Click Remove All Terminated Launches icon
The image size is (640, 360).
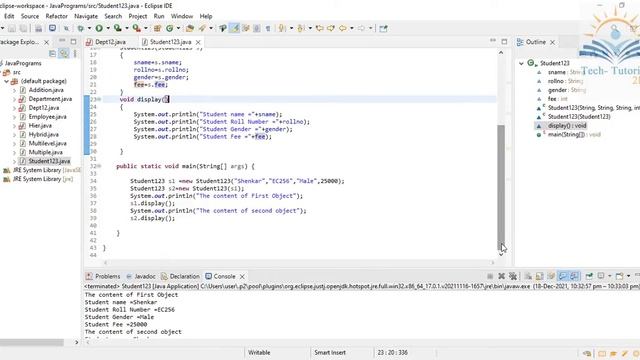pyautogui.click(x=513, y=276)
